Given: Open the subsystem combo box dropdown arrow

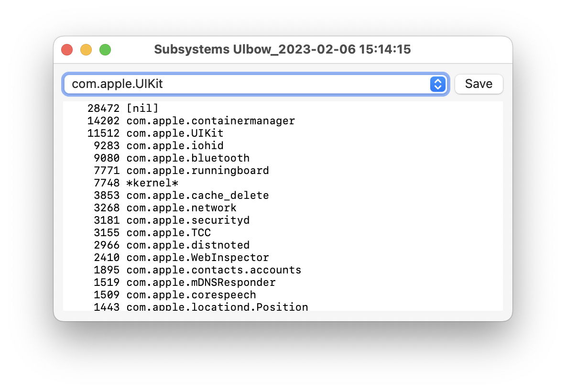Looking at the screenshot, I should 437,84.
